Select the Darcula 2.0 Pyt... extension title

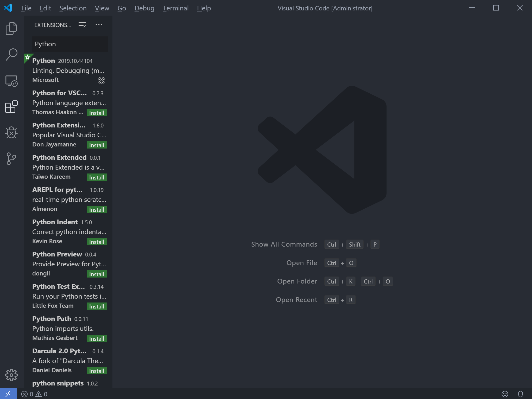pyautogui.click(x=59, y=351)
